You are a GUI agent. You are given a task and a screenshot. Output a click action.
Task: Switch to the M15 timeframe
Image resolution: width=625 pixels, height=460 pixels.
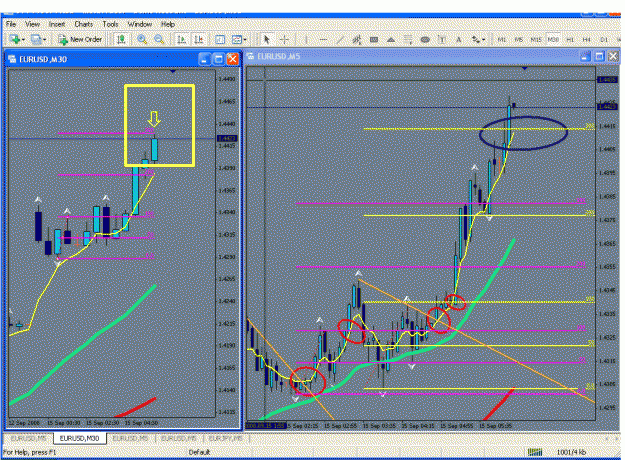click(x=536, y=39)
